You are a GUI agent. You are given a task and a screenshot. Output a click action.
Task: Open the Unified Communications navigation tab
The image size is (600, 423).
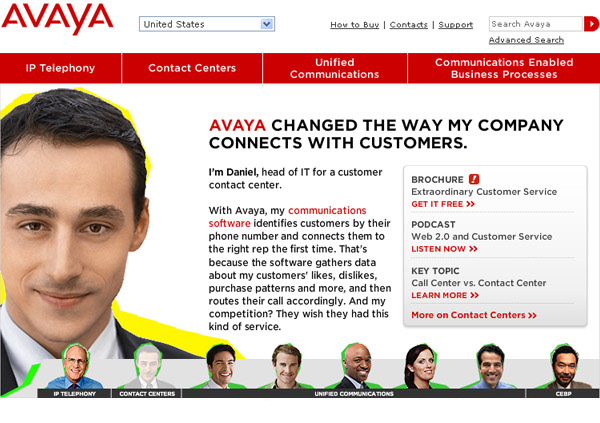point(335,68)
